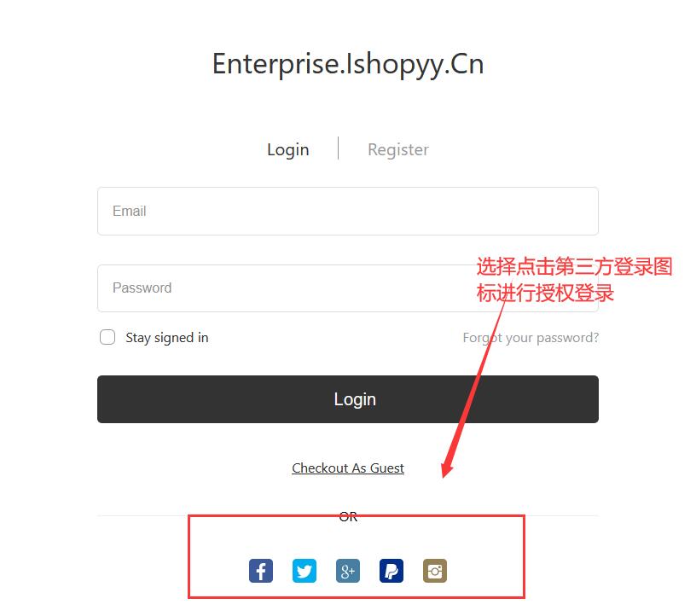
Task: Sign in with the Facebook icon
Action: click(260, 571)
